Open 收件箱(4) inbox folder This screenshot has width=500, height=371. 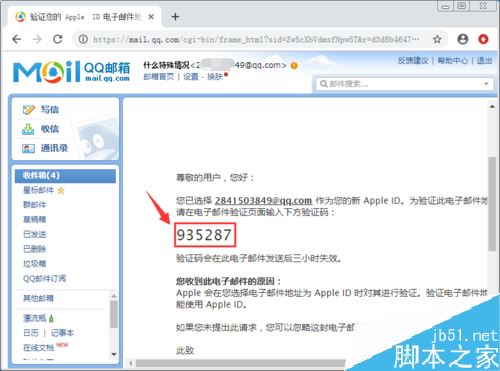[65, 176]
